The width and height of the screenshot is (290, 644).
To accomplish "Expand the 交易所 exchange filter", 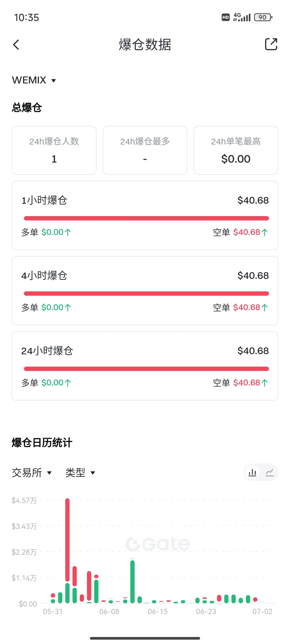I will coord(32,473).
